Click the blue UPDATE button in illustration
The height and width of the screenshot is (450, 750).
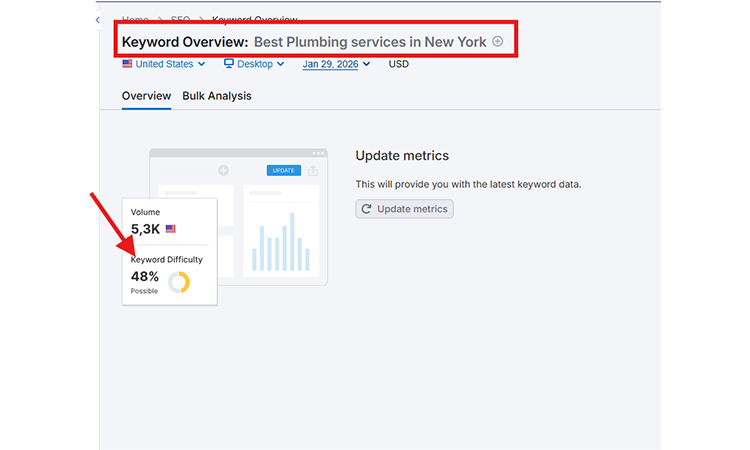[284, 170]
